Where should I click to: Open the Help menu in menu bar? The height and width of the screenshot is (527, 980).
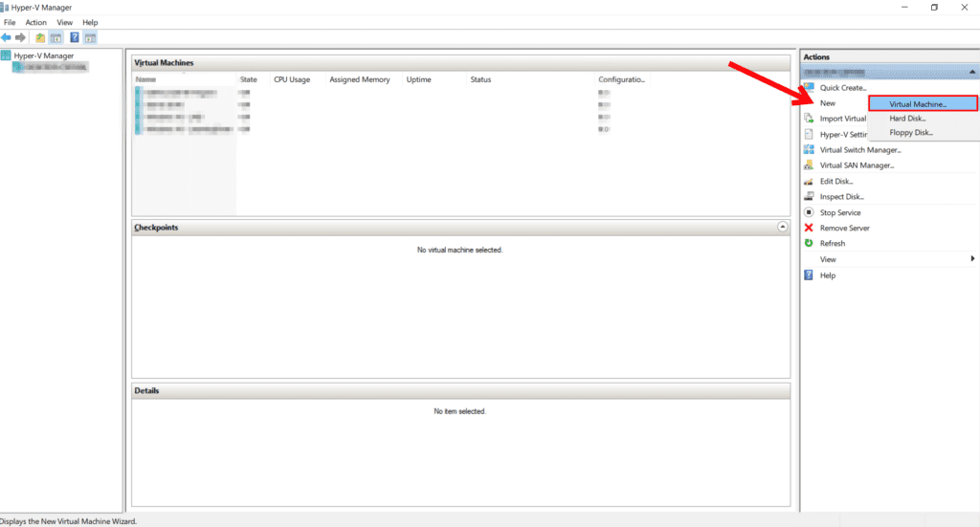pyautogui.click(x=90, y=23)
